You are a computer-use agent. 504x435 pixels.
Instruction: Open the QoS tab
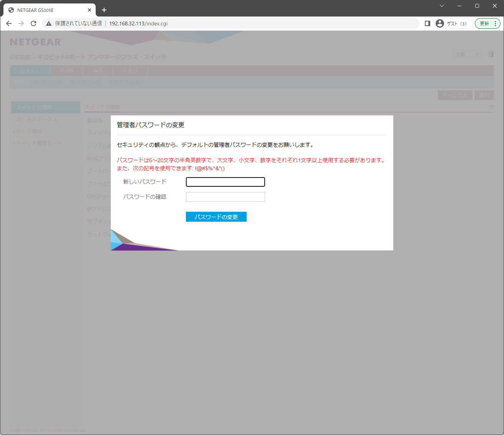tap(97, 71)
